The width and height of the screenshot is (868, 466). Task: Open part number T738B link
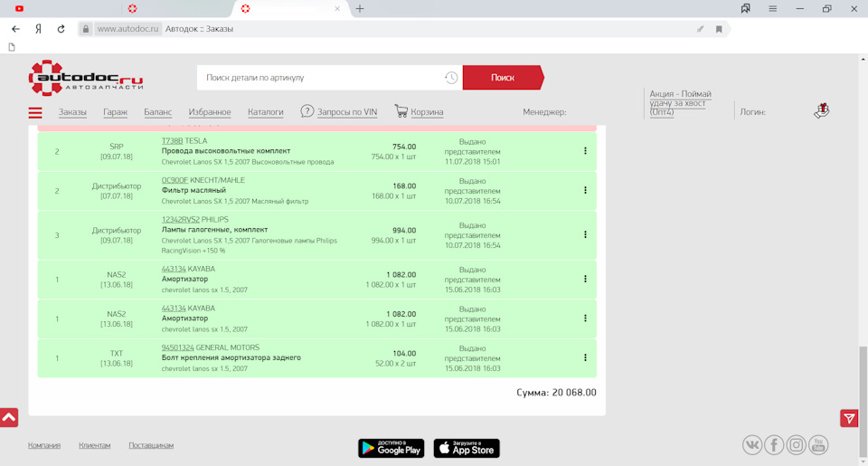(x=172, y=141)
